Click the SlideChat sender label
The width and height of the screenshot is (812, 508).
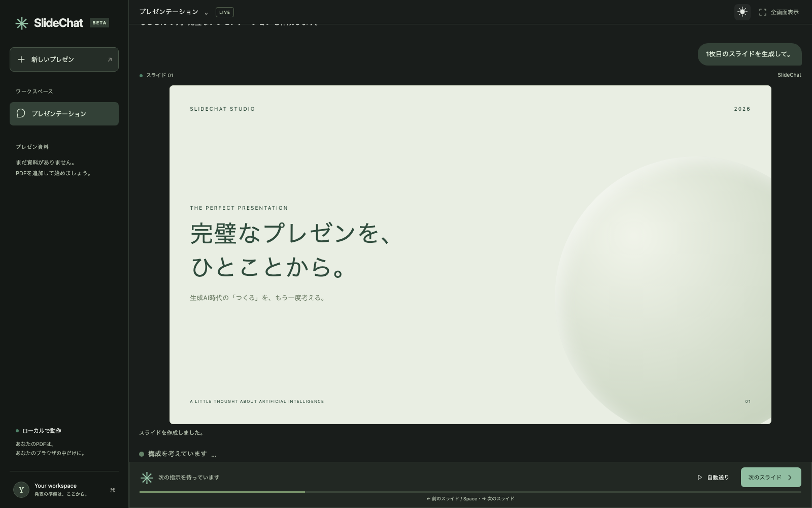point(789,75)
